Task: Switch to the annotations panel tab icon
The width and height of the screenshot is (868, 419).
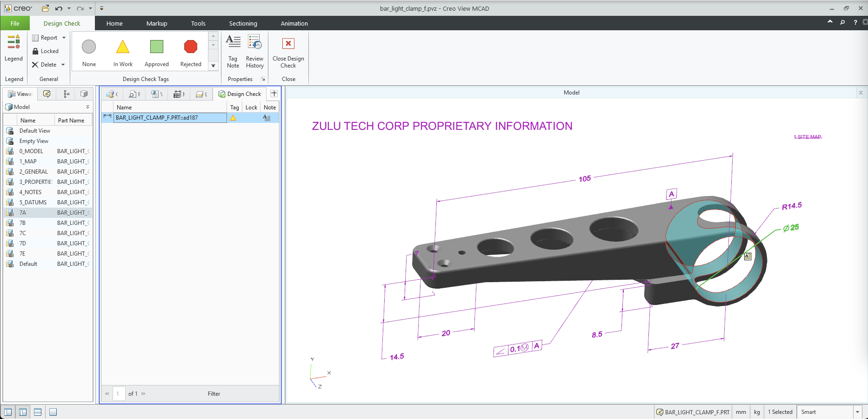Action: click(47, 94)
